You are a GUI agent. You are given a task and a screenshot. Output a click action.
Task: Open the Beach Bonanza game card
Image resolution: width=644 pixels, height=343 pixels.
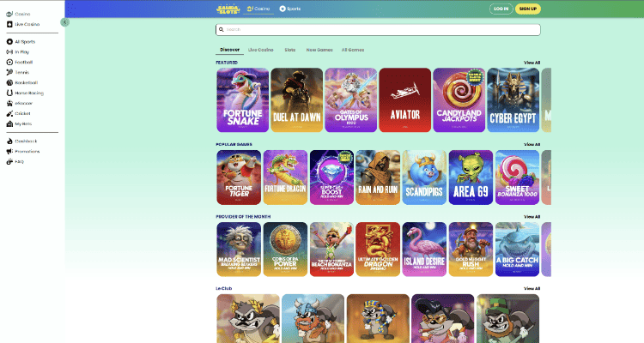click(x=331, y=250)
